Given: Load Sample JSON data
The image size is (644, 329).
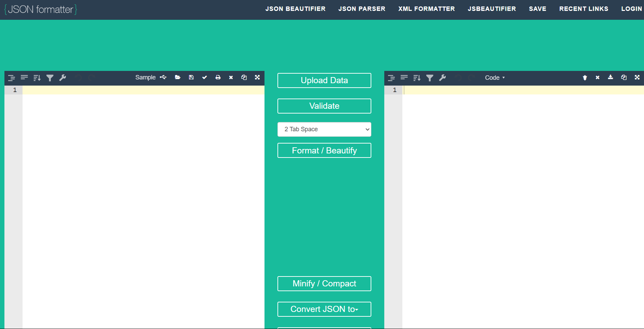Looking at the screenshot, I should (x=145, y=77).
